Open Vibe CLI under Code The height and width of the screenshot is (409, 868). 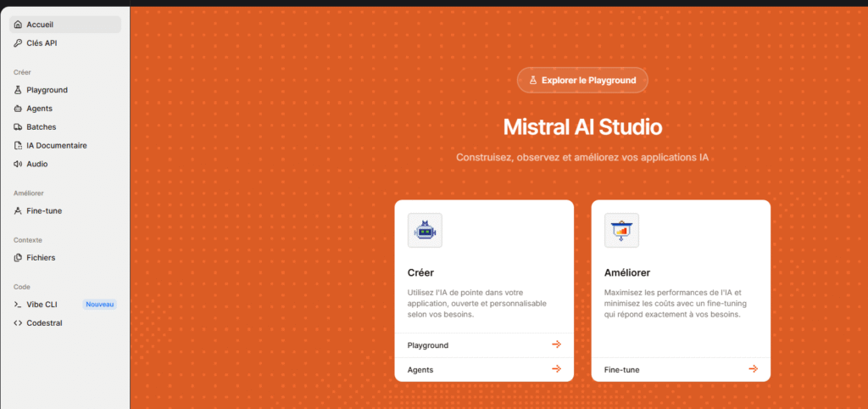tap(65, 305)
